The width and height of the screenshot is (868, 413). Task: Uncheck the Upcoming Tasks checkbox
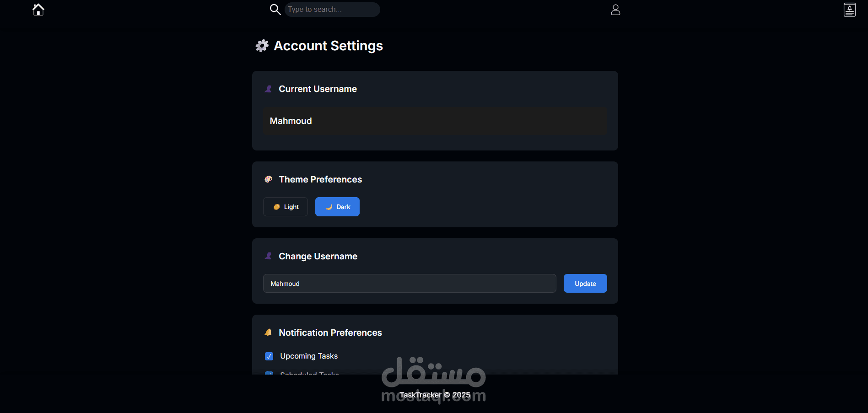(269, 356)
